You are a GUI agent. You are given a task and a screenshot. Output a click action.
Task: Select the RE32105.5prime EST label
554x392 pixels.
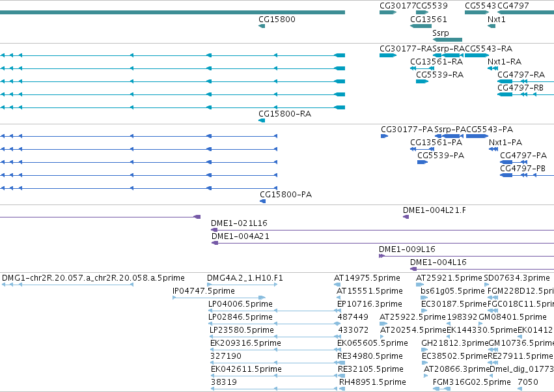point(370,369)
